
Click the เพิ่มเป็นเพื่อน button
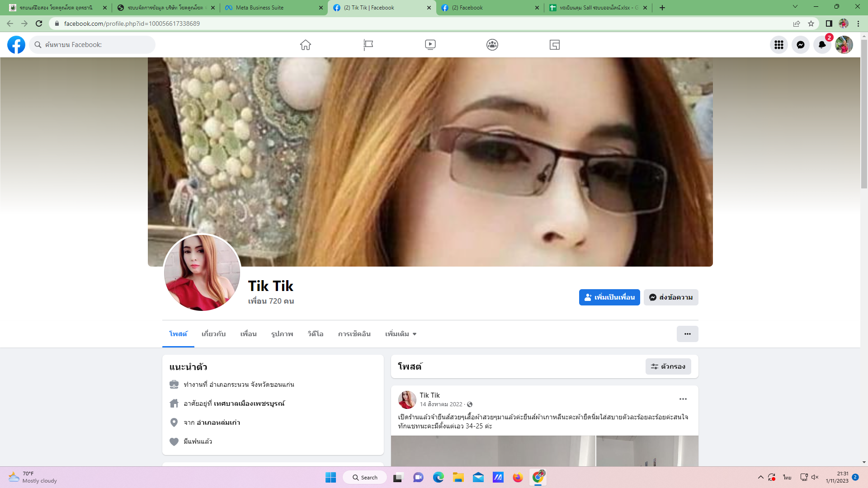[x=609, y=297]
